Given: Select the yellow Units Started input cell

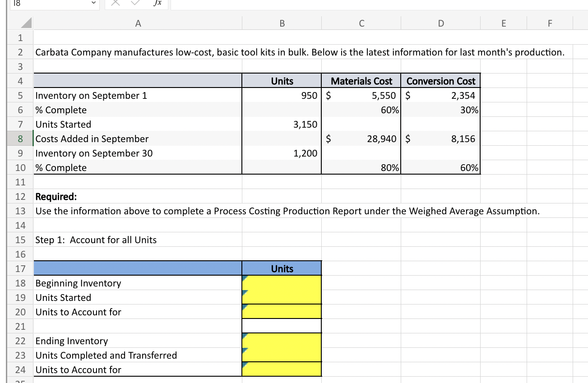Looking at the screenshot, I should pos(282,297).
